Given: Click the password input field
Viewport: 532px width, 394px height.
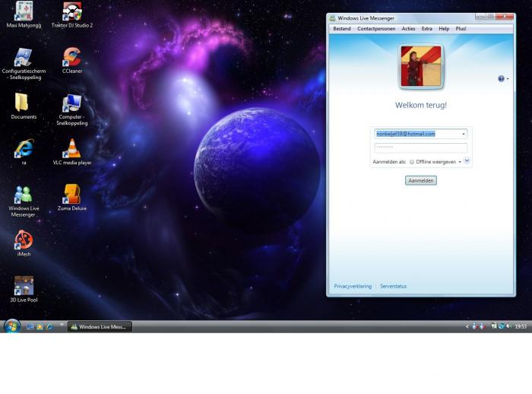Looking at the screenshot, I should click(421, 148).
